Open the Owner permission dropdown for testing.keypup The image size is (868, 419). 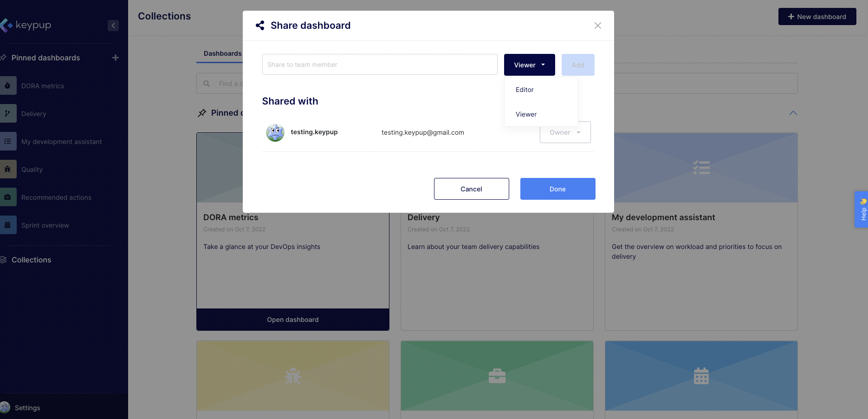[x=565, y=132]
